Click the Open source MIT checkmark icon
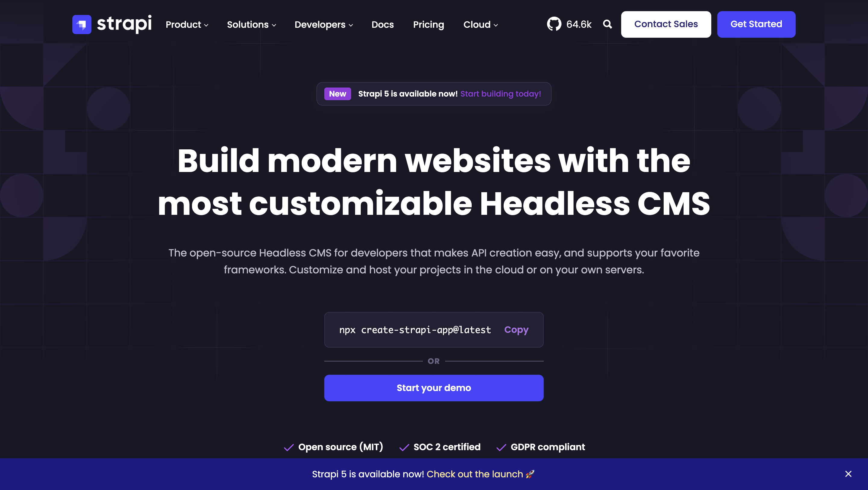The image size is (868, 490). pyautogui.click(x=288, y=447)
